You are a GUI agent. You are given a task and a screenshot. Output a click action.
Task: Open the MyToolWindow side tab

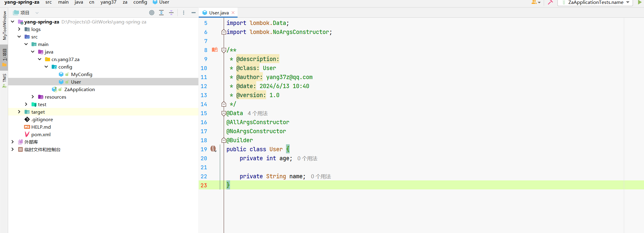pos(4,26)
